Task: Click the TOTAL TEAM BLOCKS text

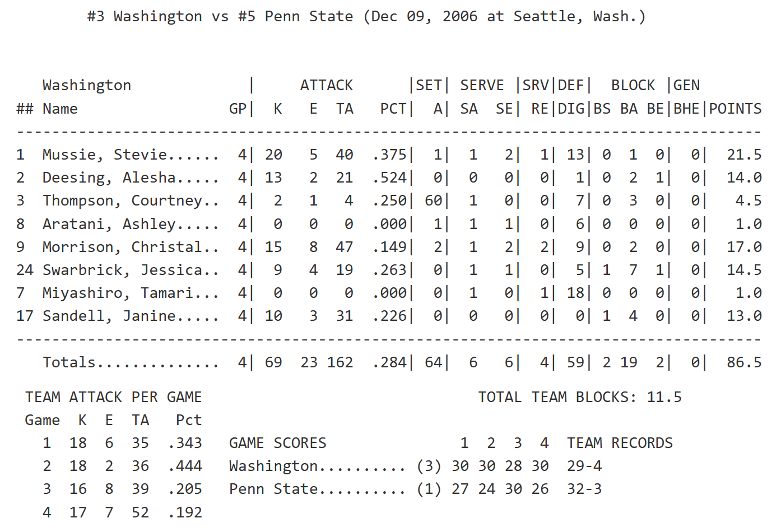Action: (579, 397)
